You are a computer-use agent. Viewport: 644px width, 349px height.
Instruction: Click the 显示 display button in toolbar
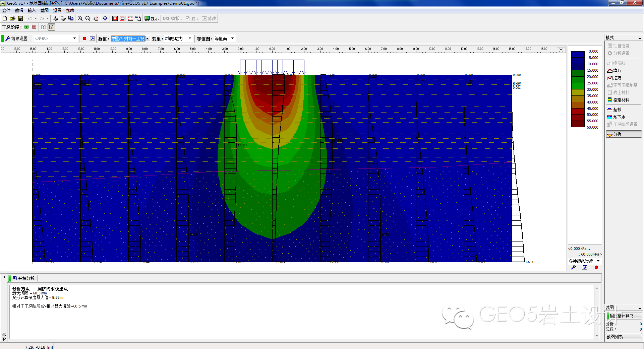click(152, 18)
